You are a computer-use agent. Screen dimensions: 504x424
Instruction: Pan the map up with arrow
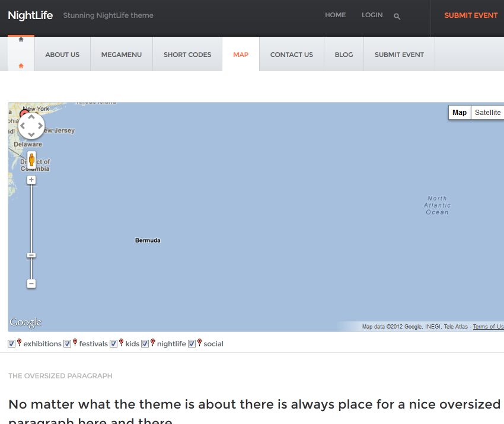pos(31,117)
